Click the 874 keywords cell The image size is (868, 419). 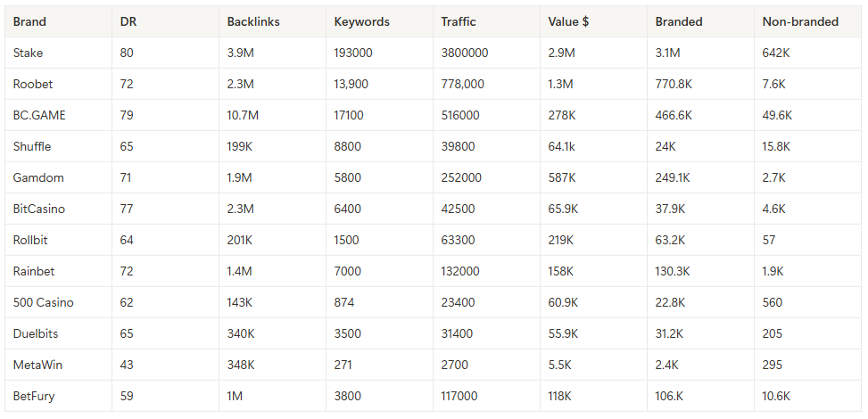tap(379, 302)
